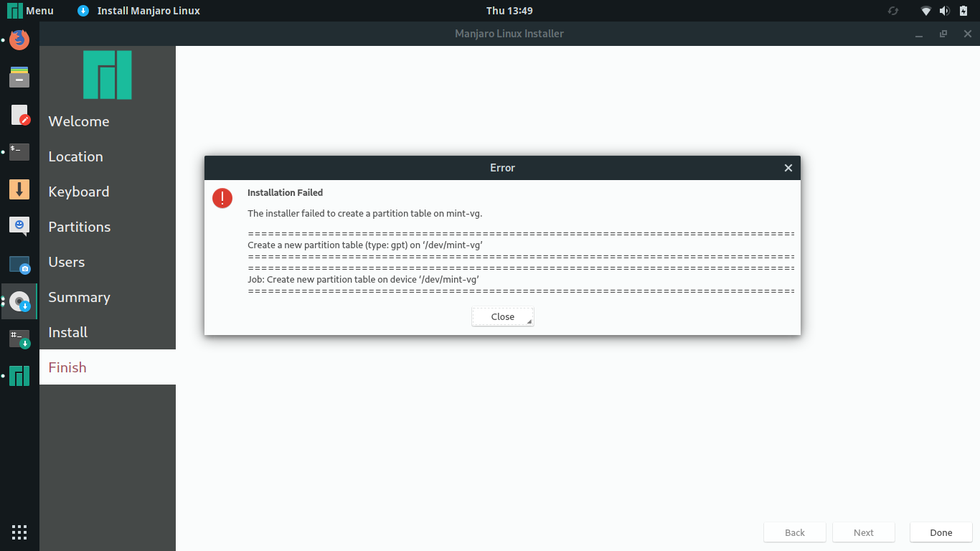Close the Error dialog with X

(x=788, y=168)
